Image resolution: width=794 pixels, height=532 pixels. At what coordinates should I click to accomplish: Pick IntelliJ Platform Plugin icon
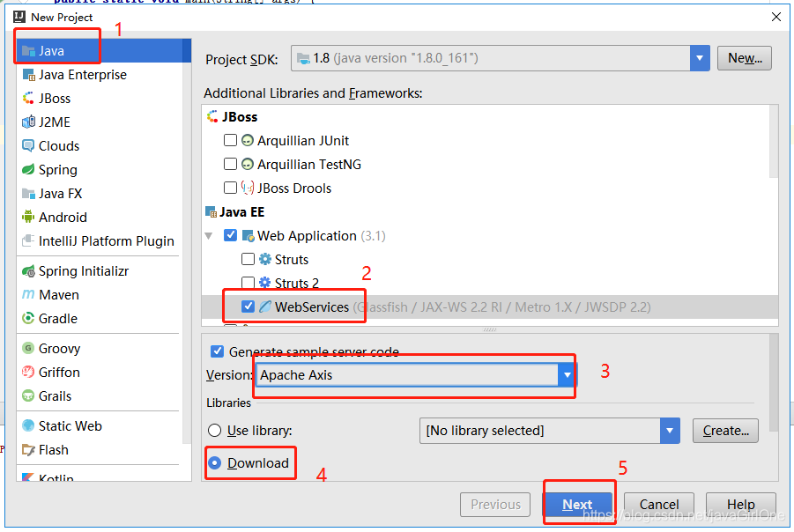(29, 241)
